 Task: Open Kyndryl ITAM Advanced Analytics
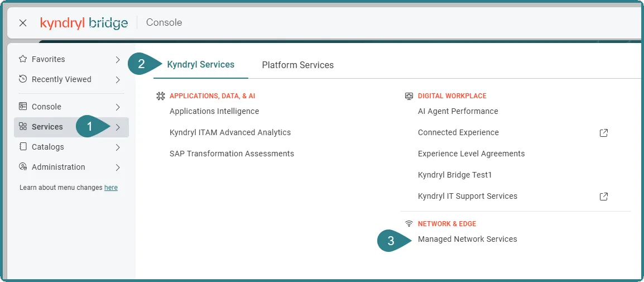coord(230,132)
